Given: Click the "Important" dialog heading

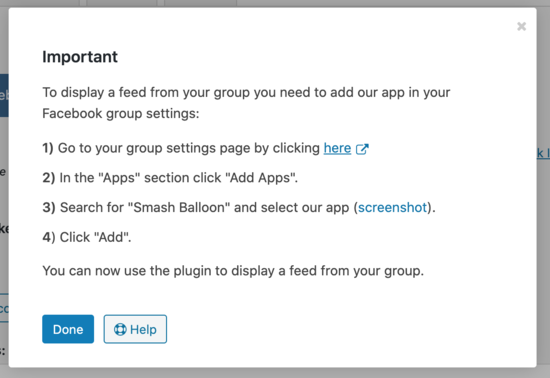Looking at the screenshot, I should [x=80, y=57].
